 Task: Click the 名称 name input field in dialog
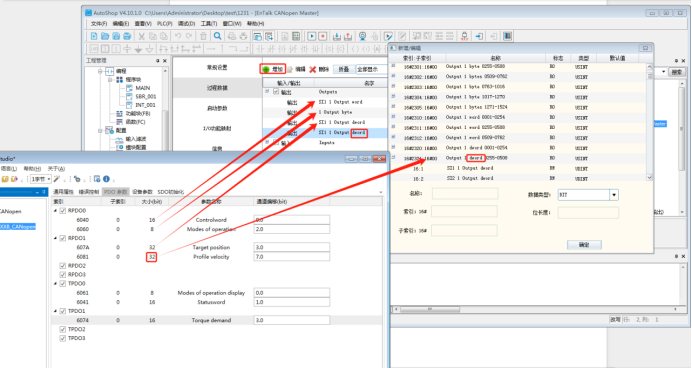465,194
